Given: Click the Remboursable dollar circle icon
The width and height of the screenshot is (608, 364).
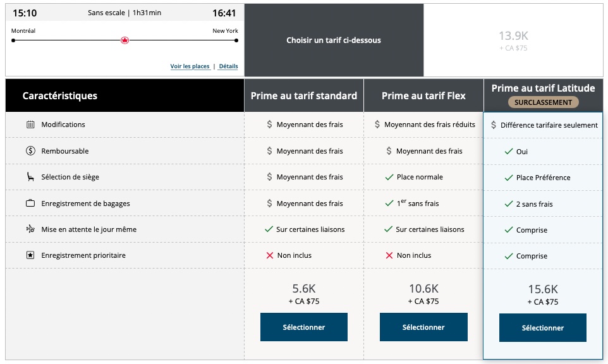Looking at the screenshot, I should (x=30, y=151).
